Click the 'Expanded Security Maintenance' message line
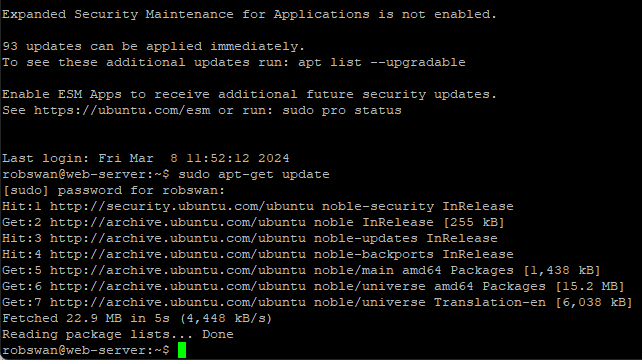 pyautogui.click(x=249, y=14)
